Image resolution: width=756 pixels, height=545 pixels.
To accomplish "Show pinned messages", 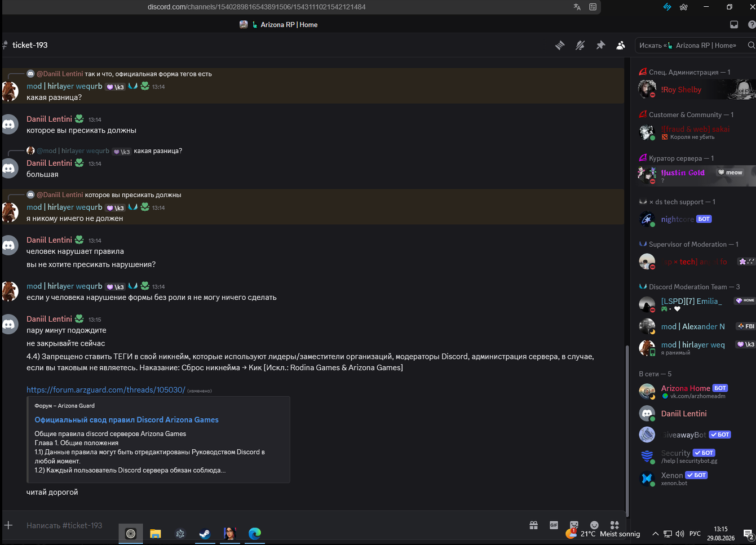I will tap(600, 45).
